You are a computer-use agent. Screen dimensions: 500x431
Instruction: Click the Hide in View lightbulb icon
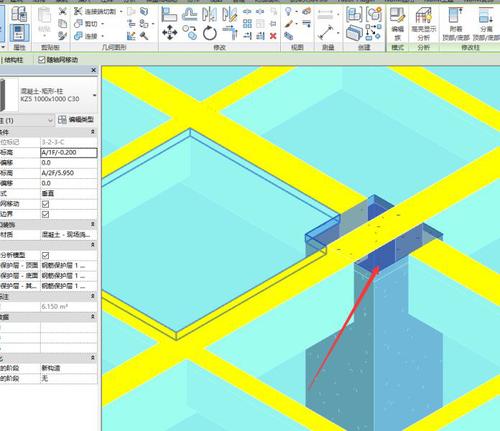point(288,12)
